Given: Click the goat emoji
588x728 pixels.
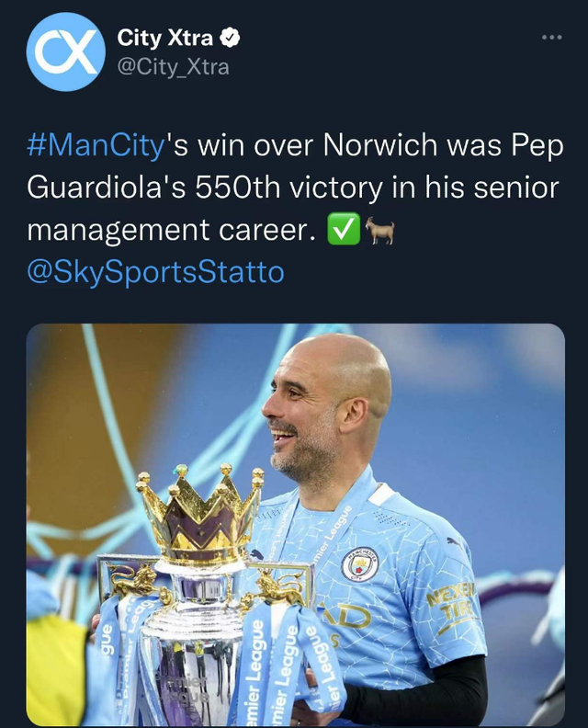Looking at the screenshot, I should coord(379,231).
